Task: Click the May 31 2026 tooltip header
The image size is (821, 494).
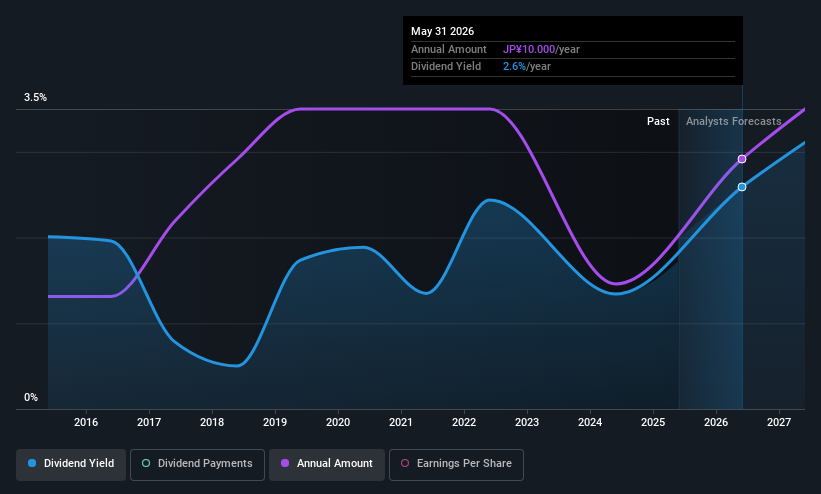Action: [442, 31]
